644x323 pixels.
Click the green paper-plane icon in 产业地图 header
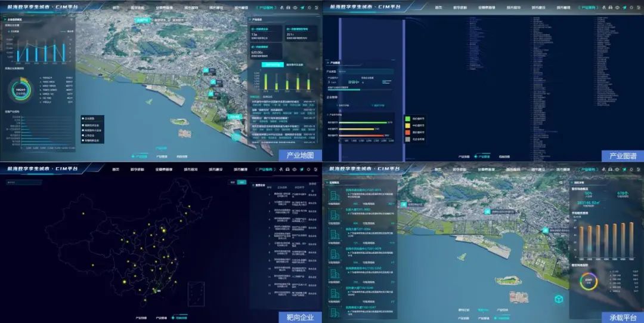302,8
